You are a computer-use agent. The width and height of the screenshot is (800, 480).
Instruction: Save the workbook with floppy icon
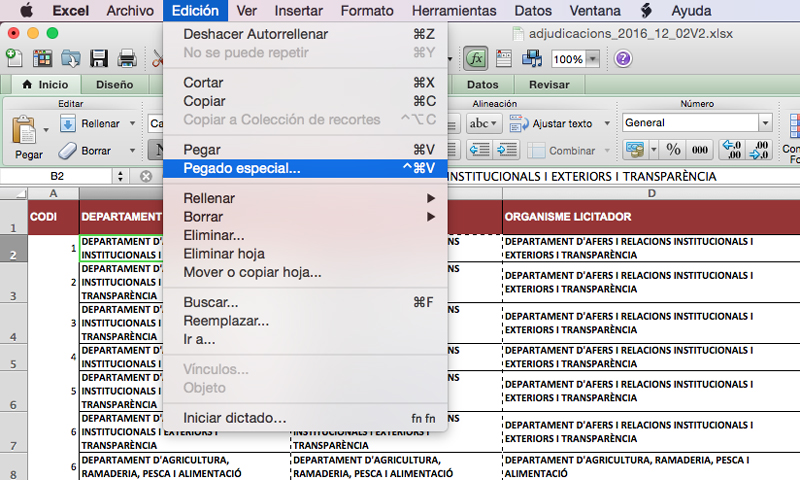pyautogui.click(x=98, y=59)
